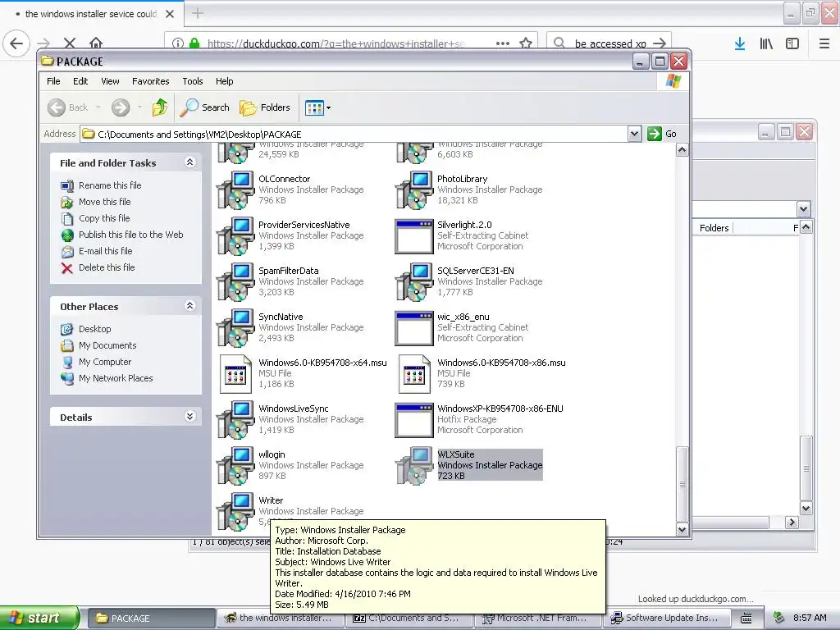Open a new Firefox tab
Viewport: 840px width, 630px height.
coord(197,13)
